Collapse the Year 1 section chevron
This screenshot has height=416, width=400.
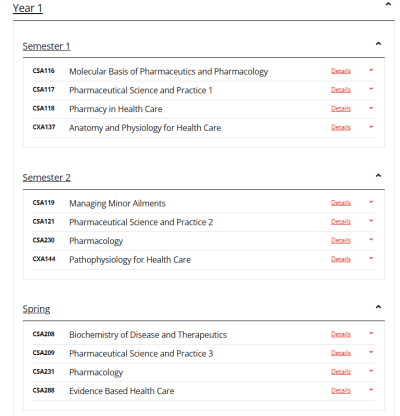[x=388, y=4]
